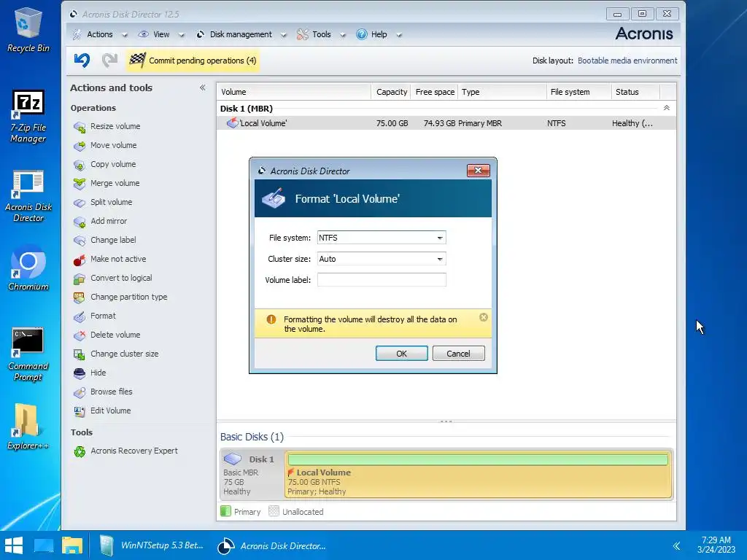Collapse the Disk 1 (MBR) group
Screen dimensions: 747x560
point(667,108)
